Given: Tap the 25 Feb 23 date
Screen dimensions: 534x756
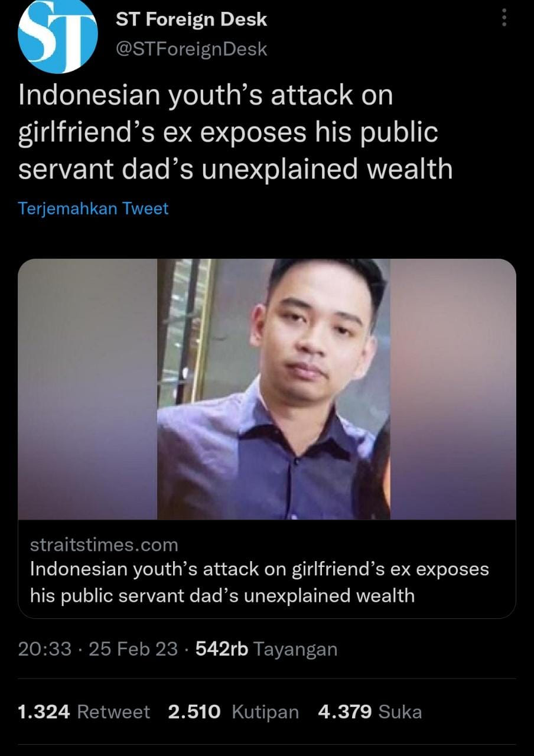Looking at the screenshot, I should point(133,649).
